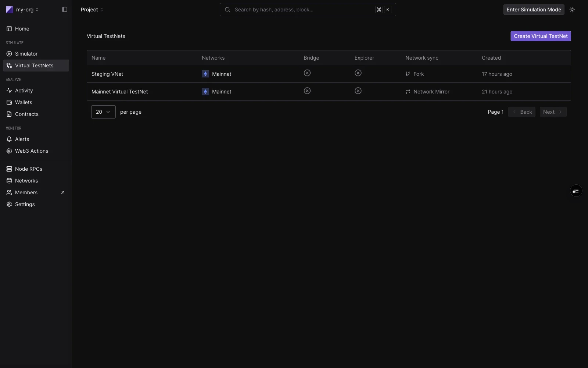Collapse the sidebar panel icon

pos(65,10)
